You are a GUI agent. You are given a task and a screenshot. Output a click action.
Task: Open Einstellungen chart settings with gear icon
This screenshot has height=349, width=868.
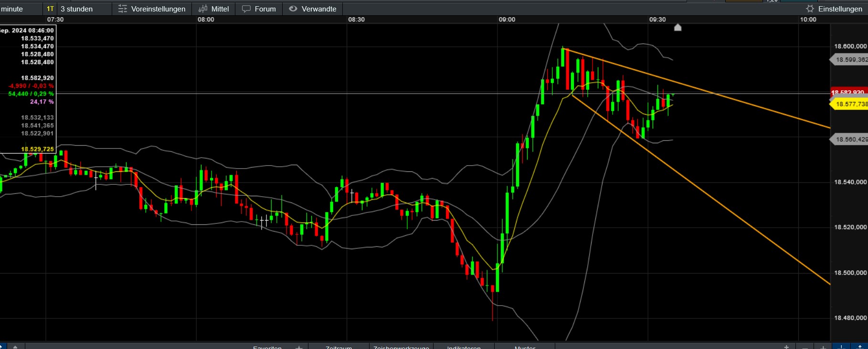834,9
